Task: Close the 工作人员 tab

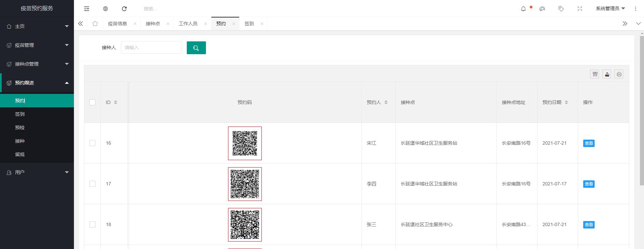Action: 206,24
